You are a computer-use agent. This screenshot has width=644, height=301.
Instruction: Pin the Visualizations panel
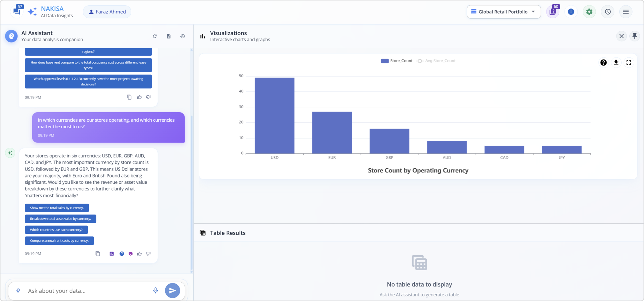(x=634, y=36)
